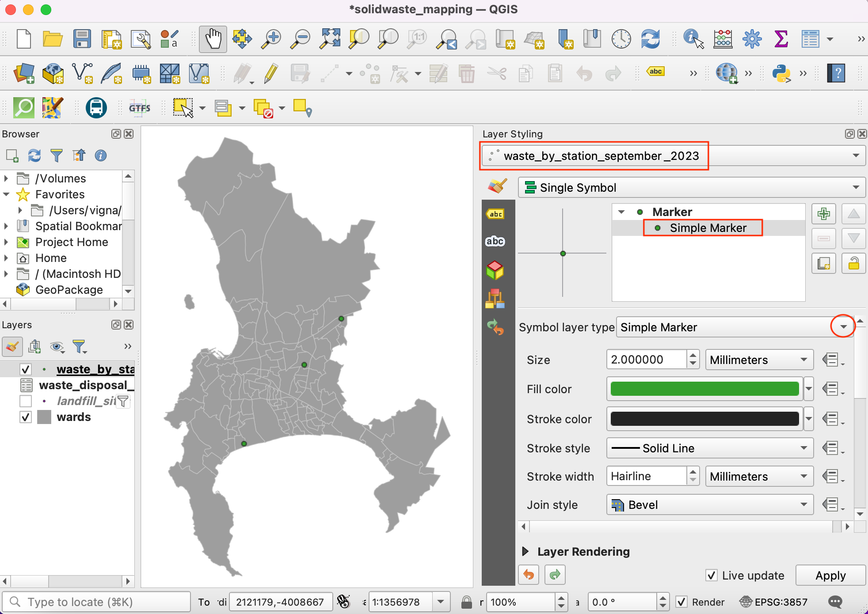Viewport: 868px width, 614px height.
Task: Enable the landfill_sites layer checkbox
Action: point(26,401)
